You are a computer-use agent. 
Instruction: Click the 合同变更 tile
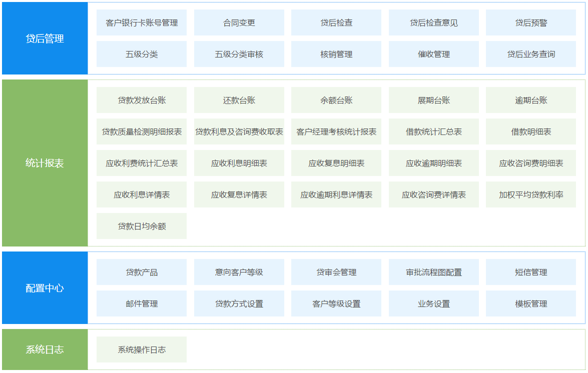tap(239, 22)
